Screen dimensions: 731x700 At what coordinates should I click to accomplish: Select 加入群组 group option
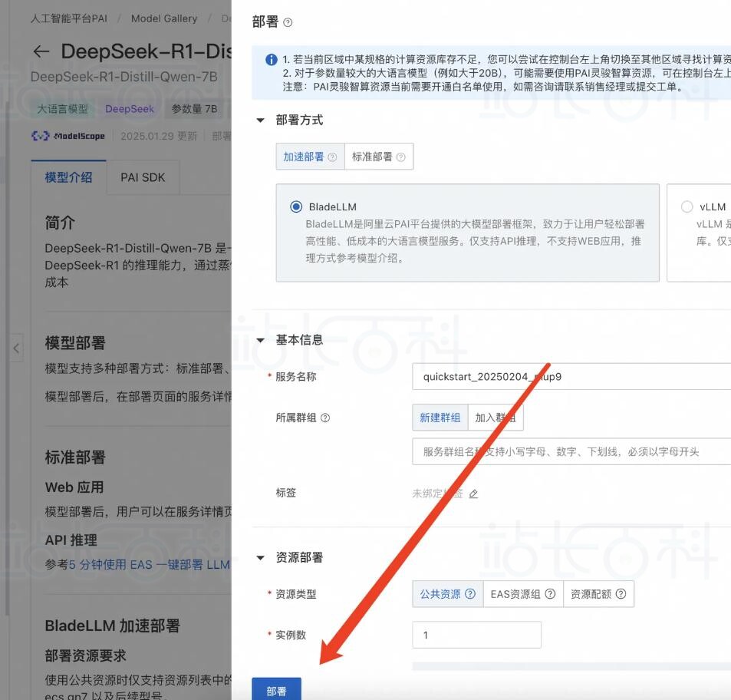point(495,418)
